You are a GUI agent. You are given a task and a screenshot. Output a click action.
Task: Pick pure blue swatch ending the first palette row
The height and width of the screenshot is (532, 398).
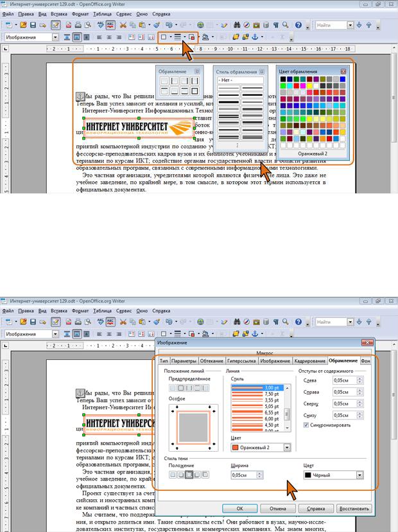click(x=342, y=79)
